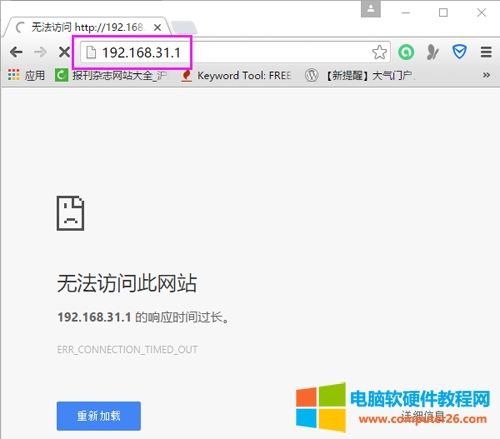Screen dimensions: 500x439
Task: Click the ERR_CONNECTION_TIMED_OUT error code
Action: 127,349
